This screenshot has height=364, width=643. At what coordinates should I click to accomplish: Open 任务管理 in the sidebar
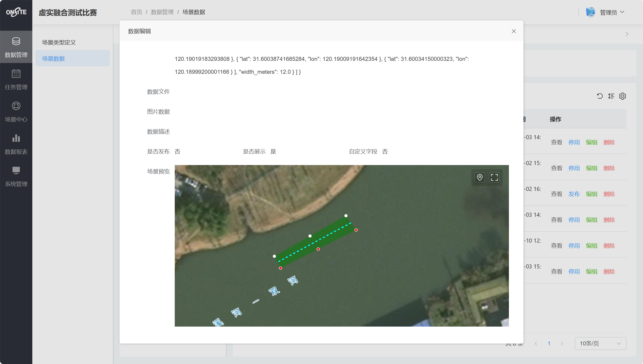[x=16, y=80]
